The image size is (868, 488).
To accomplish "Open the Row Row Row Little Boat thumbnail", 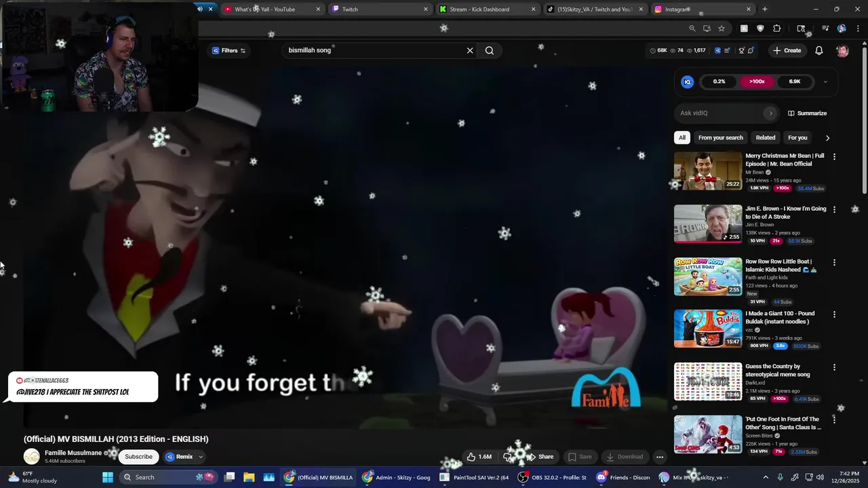I will coord(708,277).
